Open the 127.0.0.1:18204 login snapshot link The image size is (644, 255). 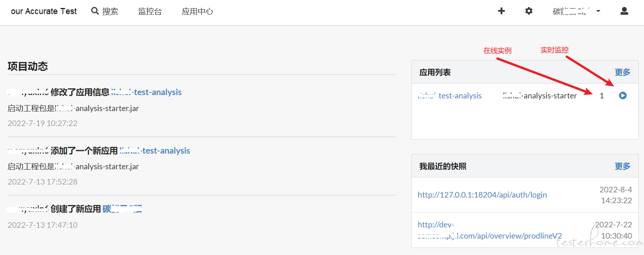tap(482, 195)
